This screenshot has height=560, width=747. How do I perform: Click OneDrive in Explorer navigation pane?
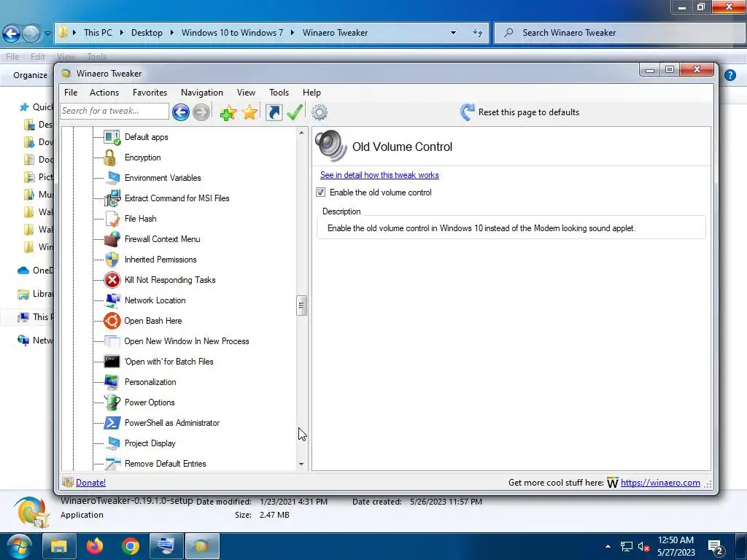35,271
